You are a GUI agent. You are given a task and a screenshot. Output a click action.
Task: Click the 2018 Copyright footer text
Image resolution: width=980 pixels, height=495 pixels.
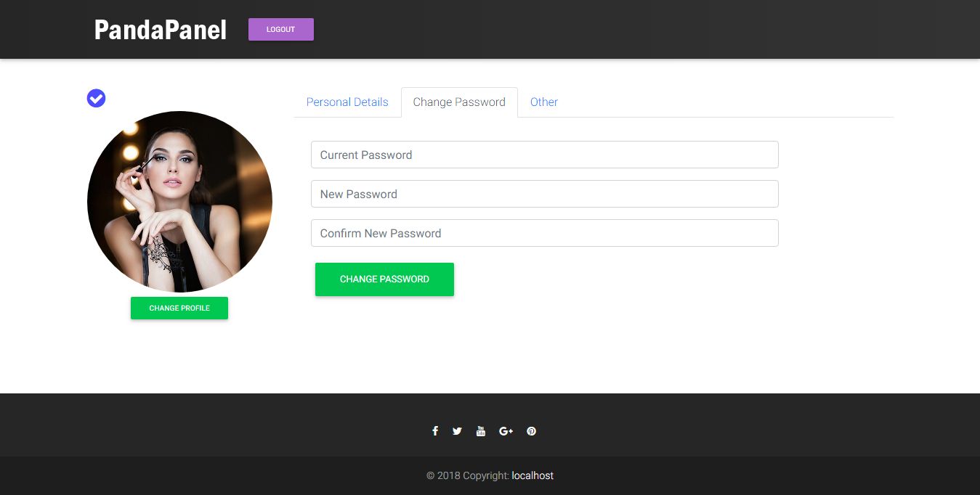(x=468, y=475)
